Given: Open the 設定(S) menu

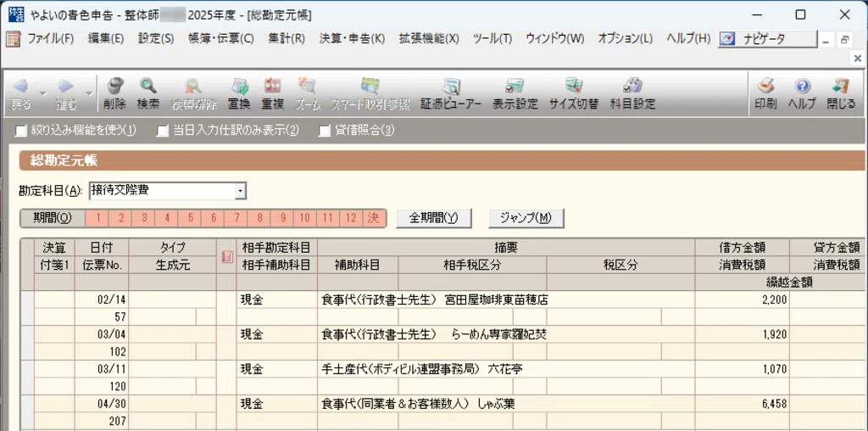Looking at the screenshot, I should 156,39.
